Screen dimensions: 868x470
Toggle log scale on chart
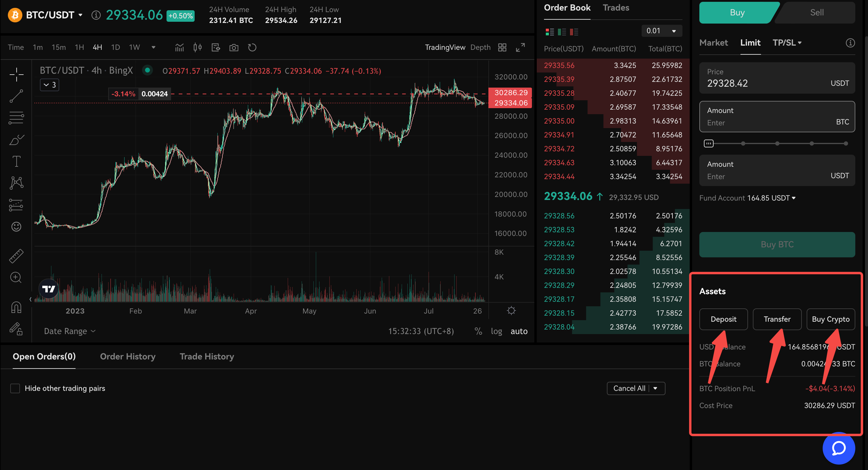click(x=496, y=331)
